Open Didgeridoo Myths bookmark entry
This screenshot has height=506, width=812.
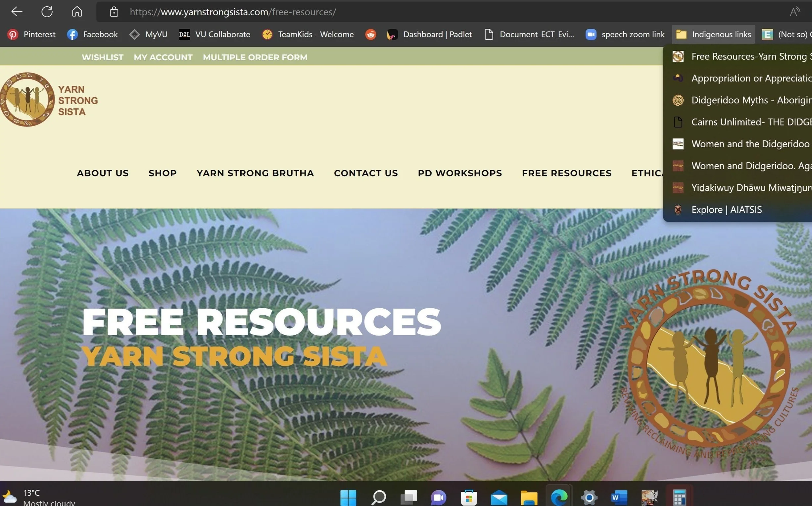(x=751, y=100)
